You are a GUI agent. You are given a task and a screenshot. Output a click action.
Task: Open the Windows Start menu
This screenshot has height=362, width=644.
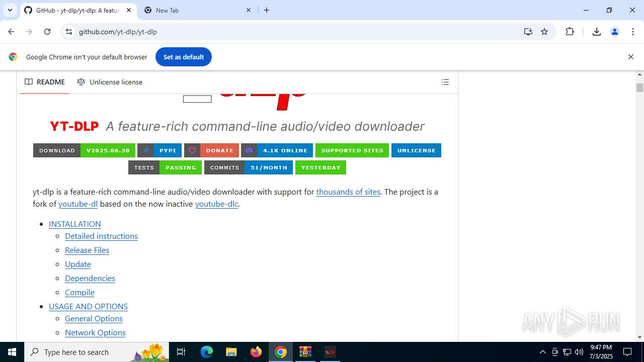pyautogui.click(x=12, y=352)
